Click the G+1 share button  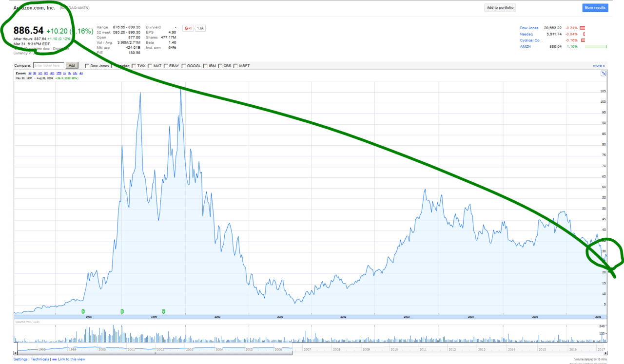click(188, 28)
